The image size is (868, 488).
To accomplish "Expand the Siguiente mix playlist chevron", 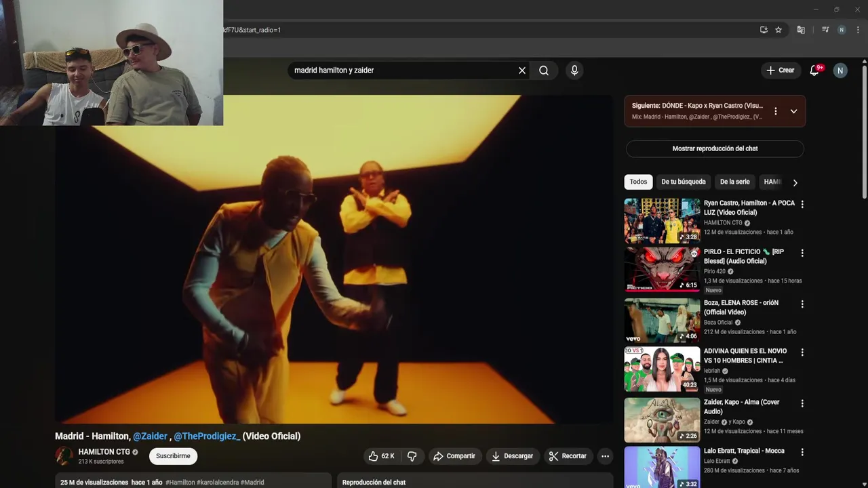I will point(793,111).
